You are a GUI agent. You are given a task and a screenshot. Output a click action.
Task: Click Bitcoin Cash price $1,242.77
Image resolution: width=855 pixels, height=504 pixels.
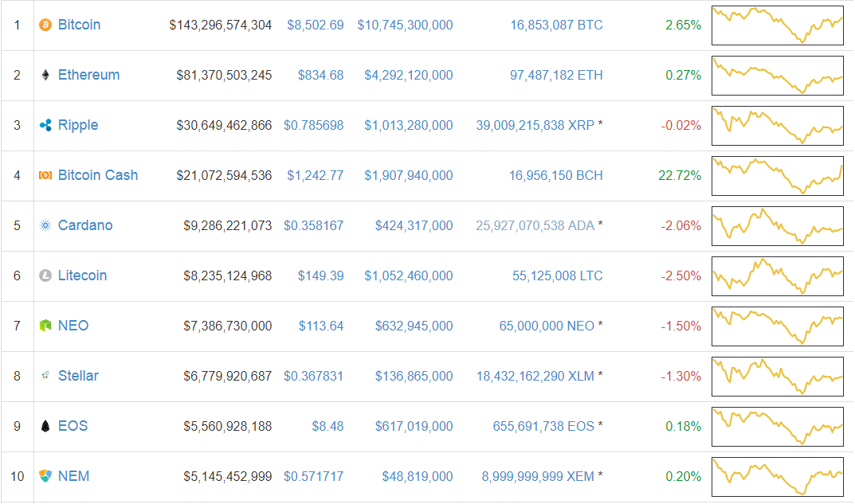[x=316, y=175]
